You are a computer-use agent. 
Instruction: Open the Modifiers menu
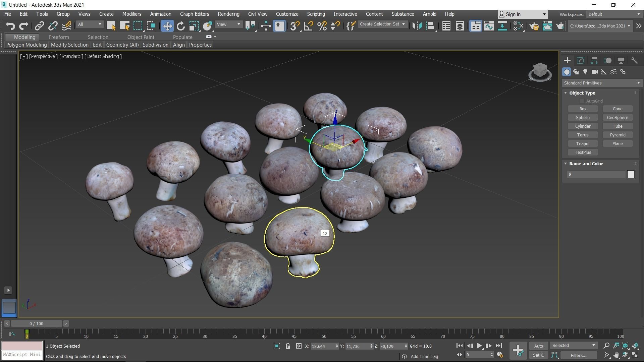131,14
